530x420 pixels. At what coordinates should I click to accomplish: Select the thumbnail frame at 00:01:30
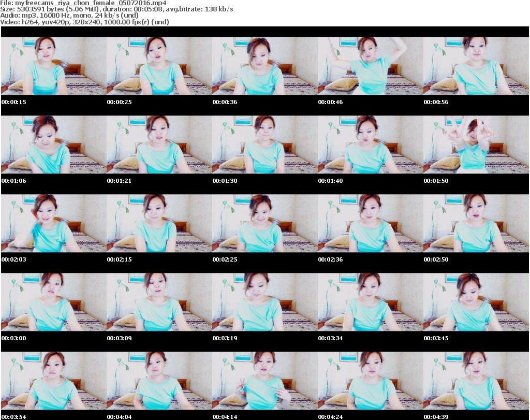264,144
